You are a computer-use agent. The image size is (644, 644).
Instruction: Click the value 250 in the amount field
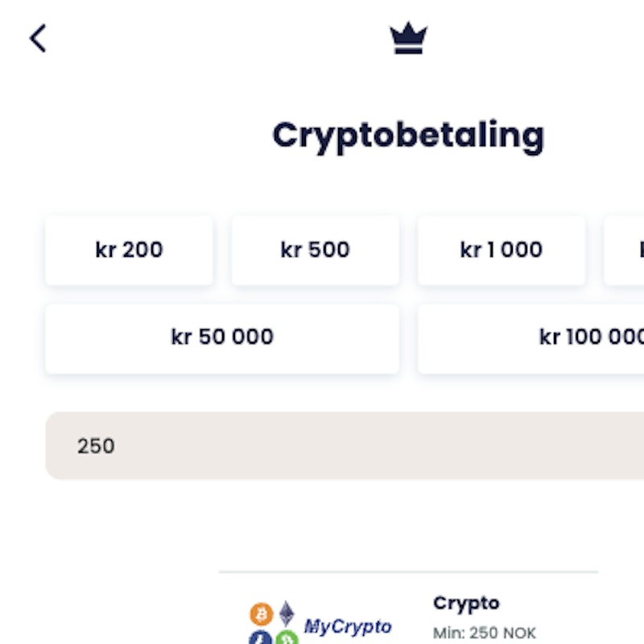(x=96, y=446)
